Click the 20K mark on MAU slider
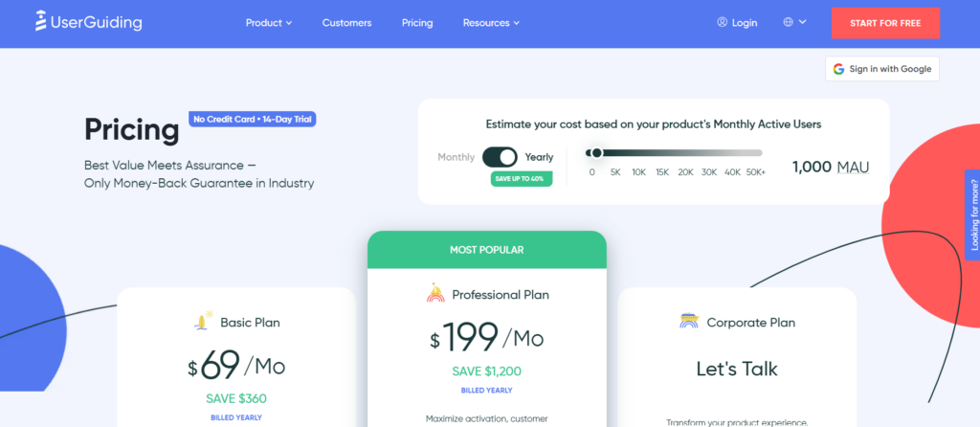The image size is (980, 427). coord(685,172)
